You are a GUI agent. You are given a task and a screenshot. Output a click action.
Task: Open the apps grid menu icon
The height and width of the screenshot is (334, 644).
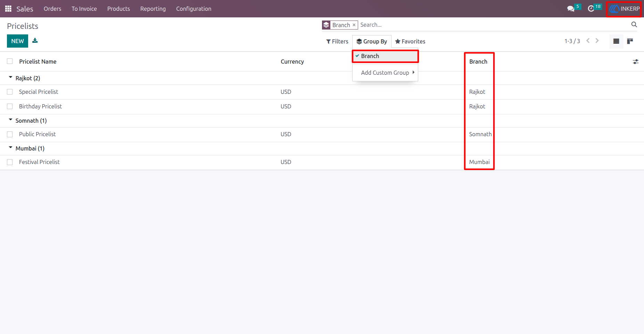8,9
